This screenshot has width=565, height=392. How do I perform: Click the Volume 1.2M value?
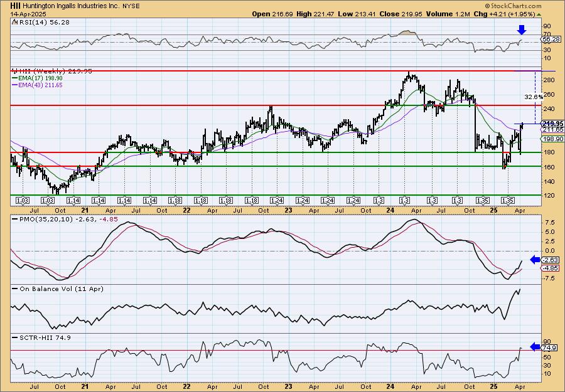click(448, 14)
